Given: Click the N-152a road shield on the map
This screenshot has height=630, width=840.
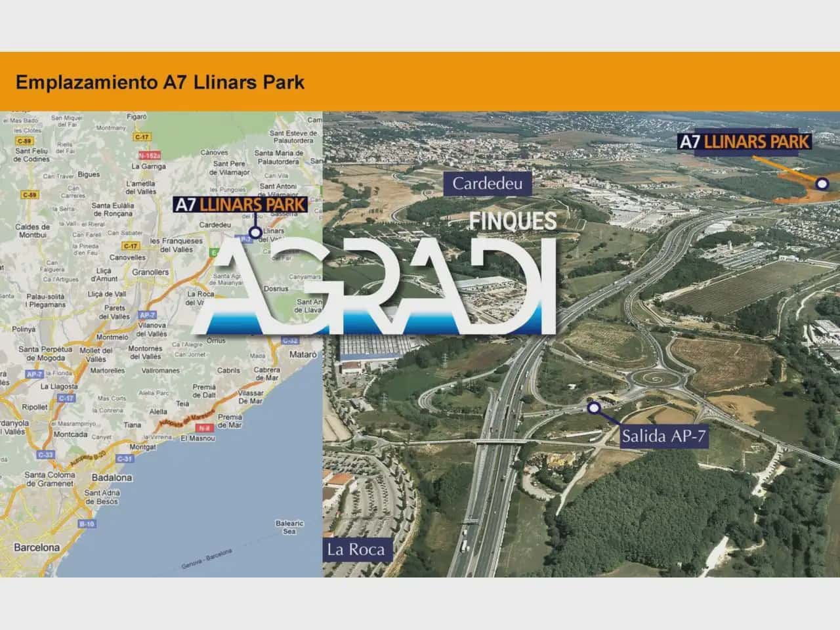Looking at the screenshot, I should [x=149, y=156].
